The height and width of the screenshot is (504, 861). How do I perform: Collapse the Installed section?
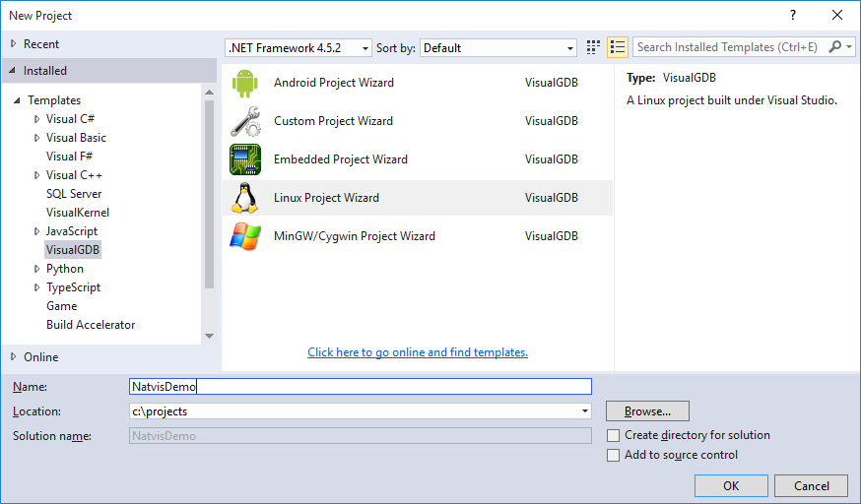(x=13, y=71)
